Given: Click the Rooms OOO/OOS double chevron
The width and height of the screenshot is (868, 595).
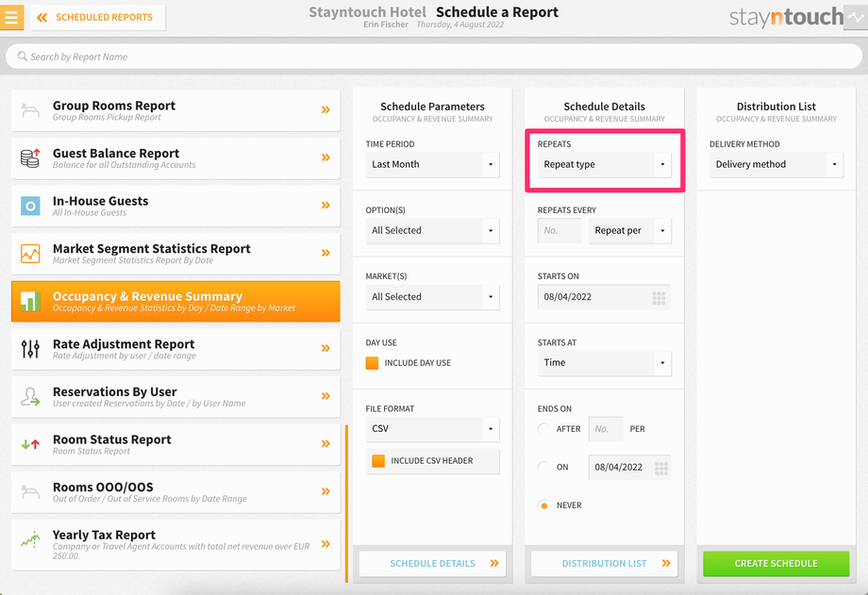Looking at the screenshot, I should pyautogui.click(x=325, y=491).
